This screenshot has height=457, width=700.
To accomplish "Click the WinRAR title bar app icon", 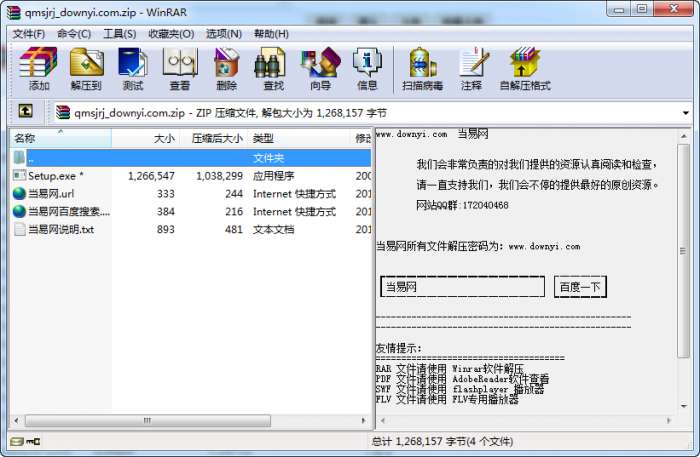I will 13,12.
